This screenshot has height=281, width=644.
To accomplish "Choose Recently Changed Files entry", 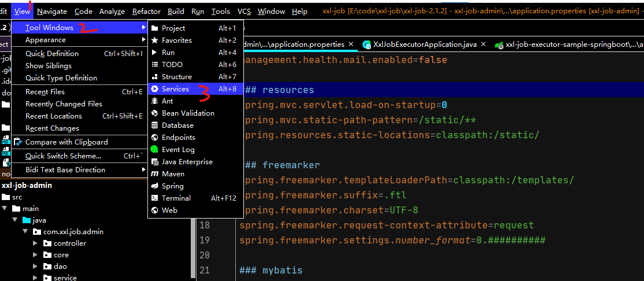I will 79,104.
